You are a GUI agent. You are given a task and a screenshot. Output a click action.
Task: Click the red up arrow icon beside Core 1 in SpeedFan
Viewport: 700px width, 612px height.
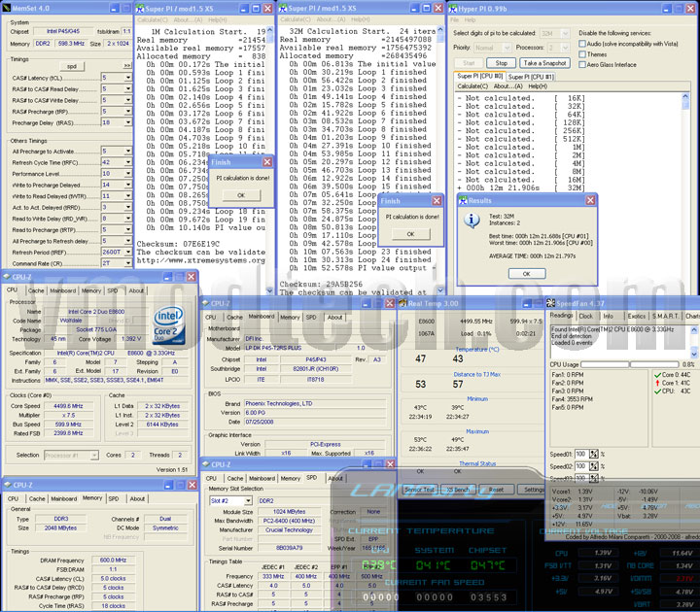pyautogui.click(x=657, y=383)
